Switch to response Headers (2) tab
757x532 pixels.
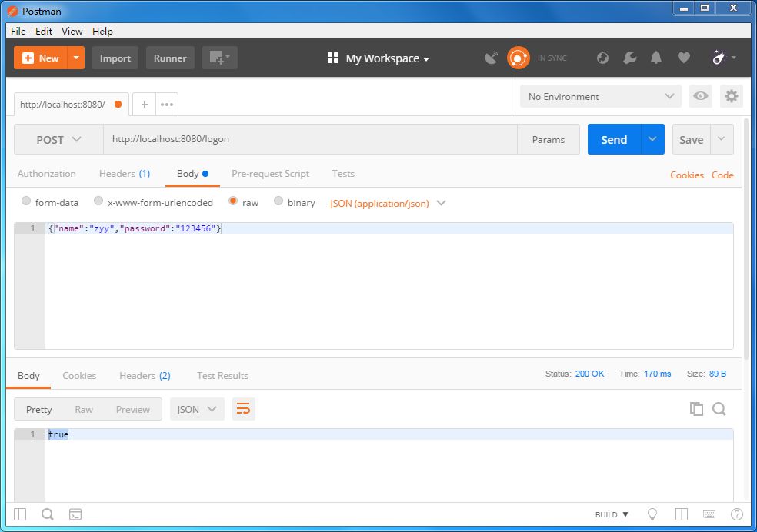point(145,376)
